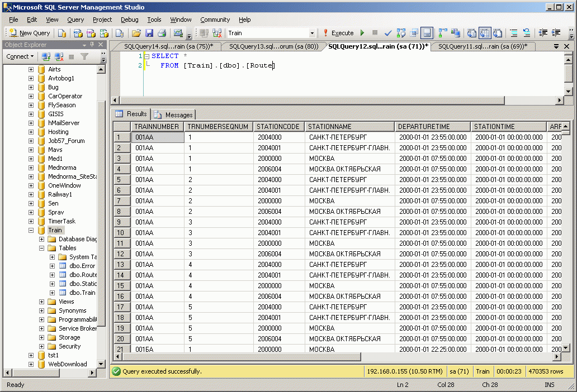
Task: Expand the Railway1 database node
Action: [x=31, y=195]
